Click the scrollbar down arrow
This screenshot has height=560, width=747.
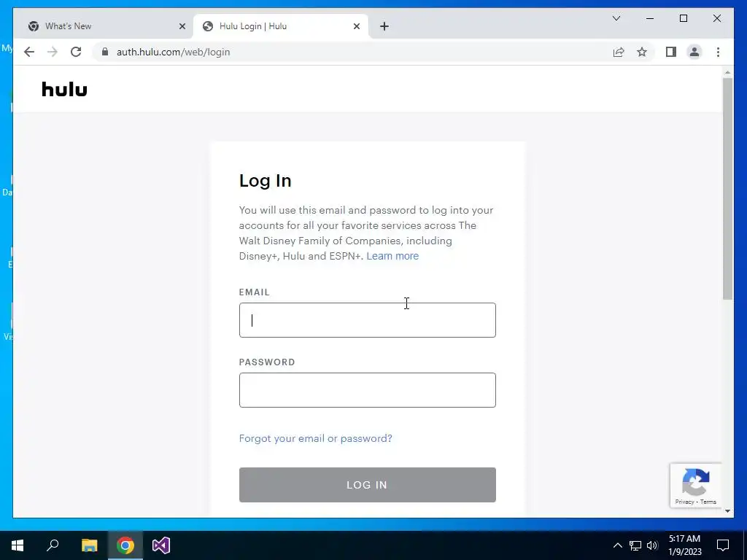click(x=727, y=511)
